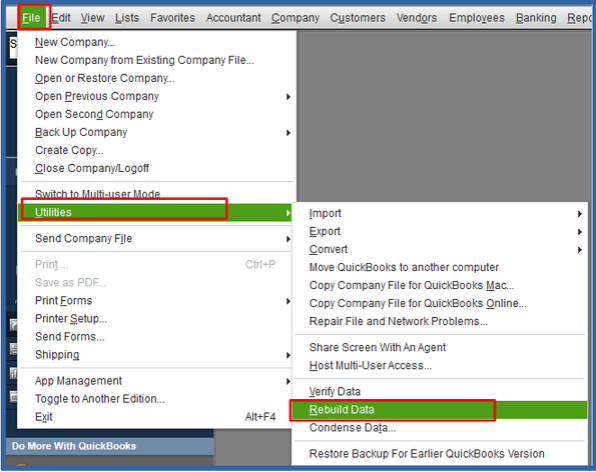Select Close Company/Logoff
The width and height of the screenshot is (596, 472).
(x=92, y=168)
